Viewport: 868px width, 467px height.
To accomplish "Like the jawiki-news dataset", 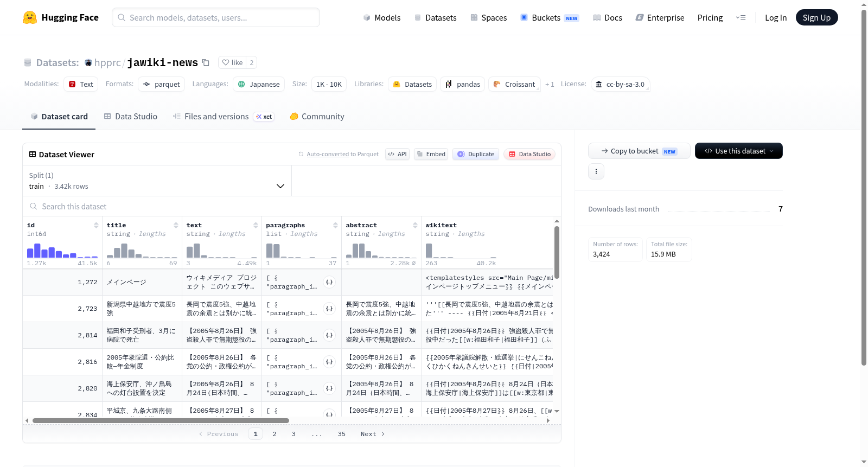I will click(x=232, y=62).
